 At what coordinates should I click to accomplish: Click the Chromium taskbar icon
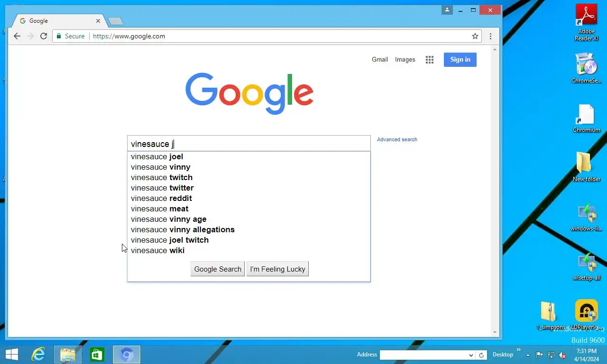tap(127, 355)
